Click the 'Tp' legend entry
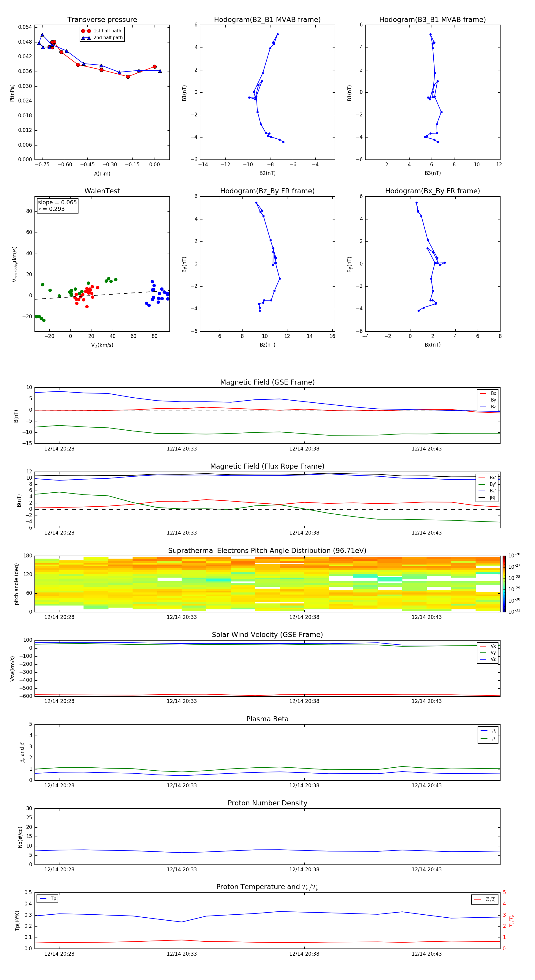Screen dimensions: 535x980 [x=48, y=899]
